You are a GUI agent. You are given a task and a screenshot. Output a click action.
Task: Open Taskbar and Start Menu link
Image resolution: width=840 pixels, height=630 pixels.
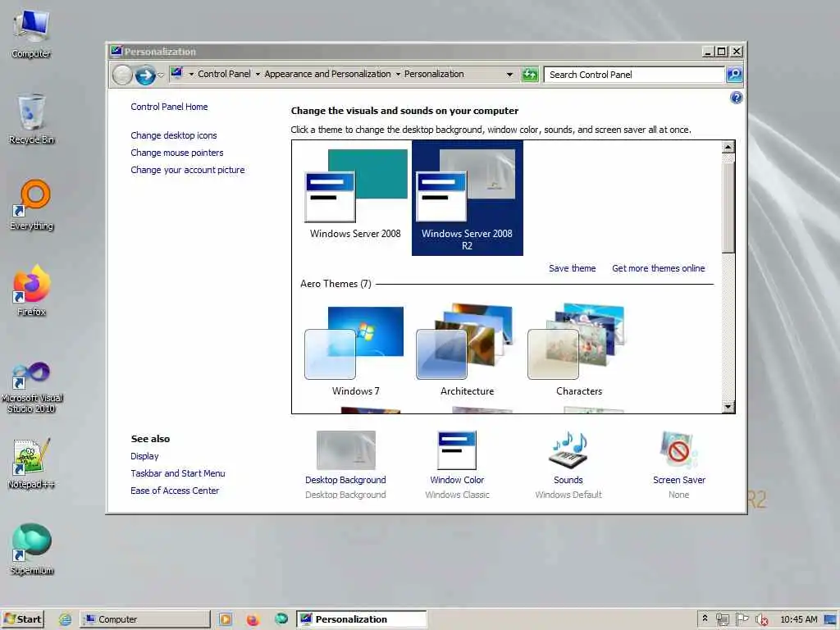[x=178, y=473]
